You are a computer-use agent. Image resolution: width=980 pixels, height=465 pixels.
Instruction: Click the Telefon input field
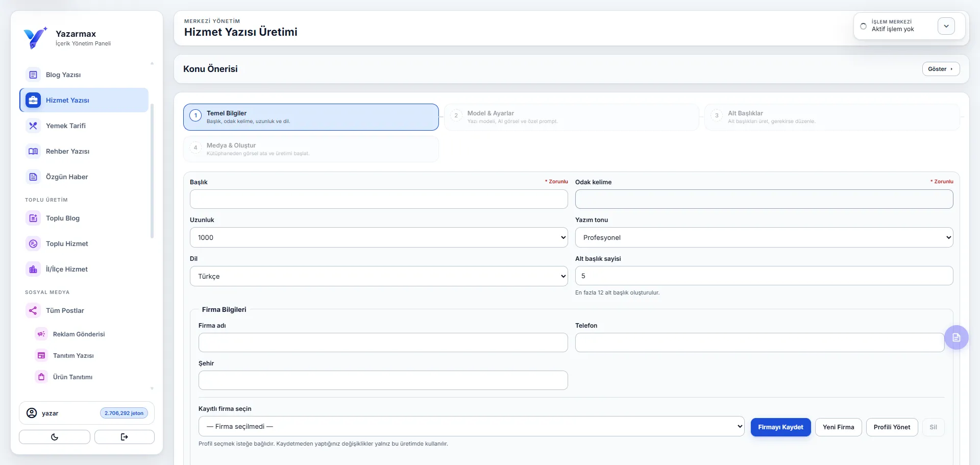[x=759, y=342]
